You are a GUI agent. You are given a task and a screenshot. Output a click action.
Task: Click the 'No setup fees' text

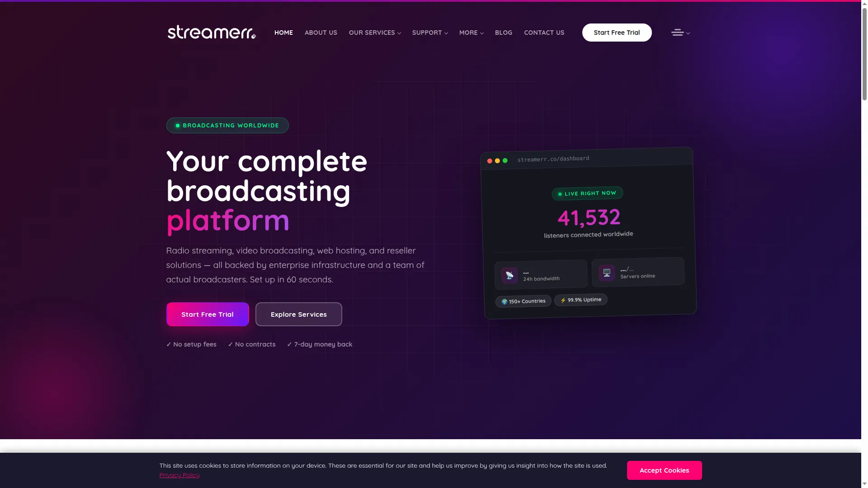point(191,344)
